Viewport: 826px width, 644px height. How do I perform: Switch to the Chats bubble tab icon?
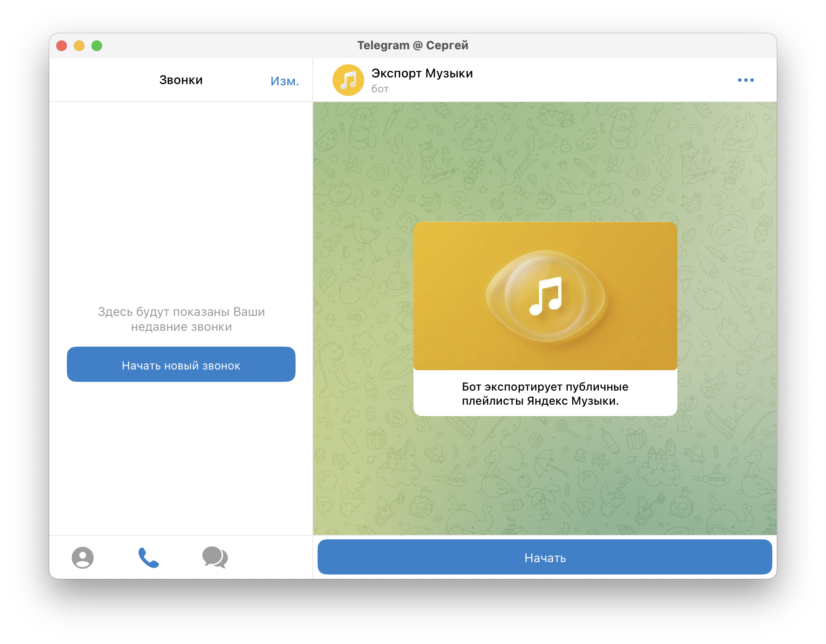pos(215,557)
